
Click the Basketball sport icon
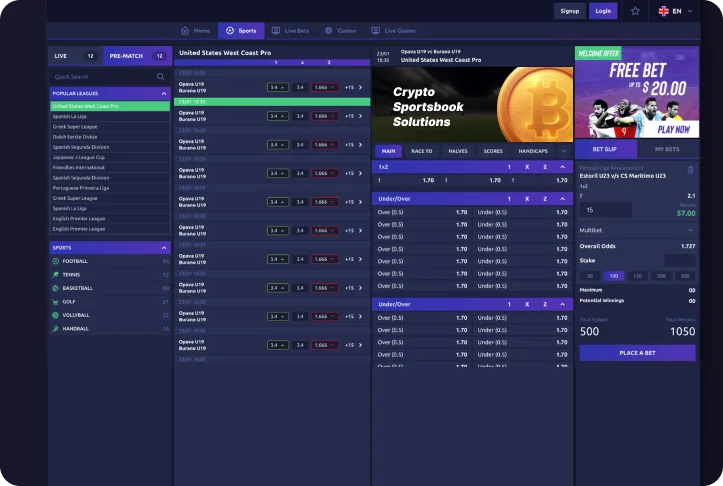coord(56,288)
